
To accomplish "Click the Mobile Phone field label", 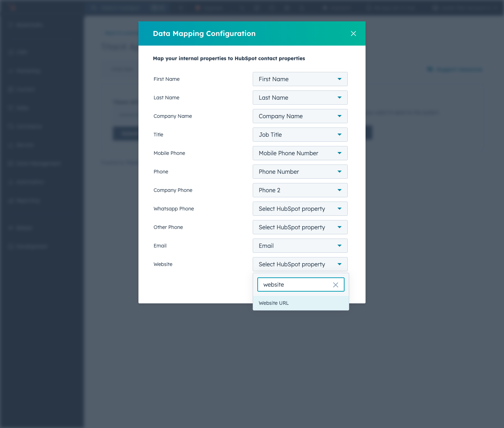I will pyautogui.click(x=169, y=153).
